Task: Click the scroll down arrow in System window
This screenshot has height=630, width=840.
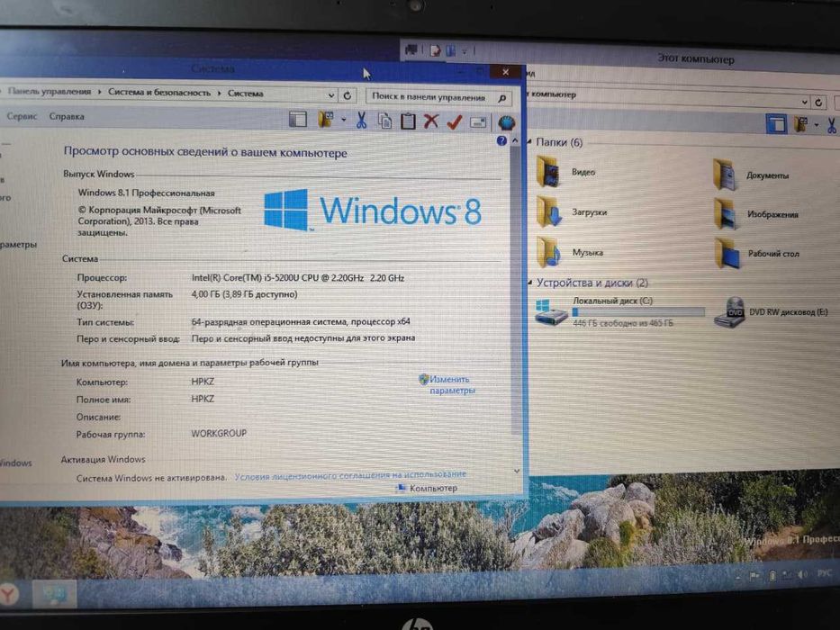Action: (x=517, y=471)
